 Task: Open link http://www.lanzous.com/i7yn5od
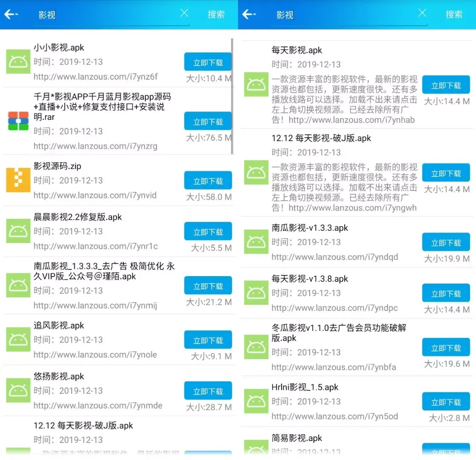pyautogui.click(x=335, y=416)
